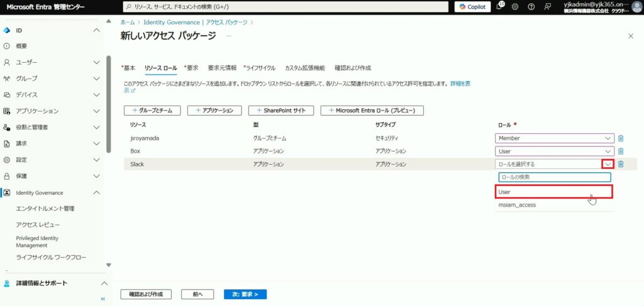Collapse the ID section chevron
This screenshot has width=644, height=306.
pos(96,30)
